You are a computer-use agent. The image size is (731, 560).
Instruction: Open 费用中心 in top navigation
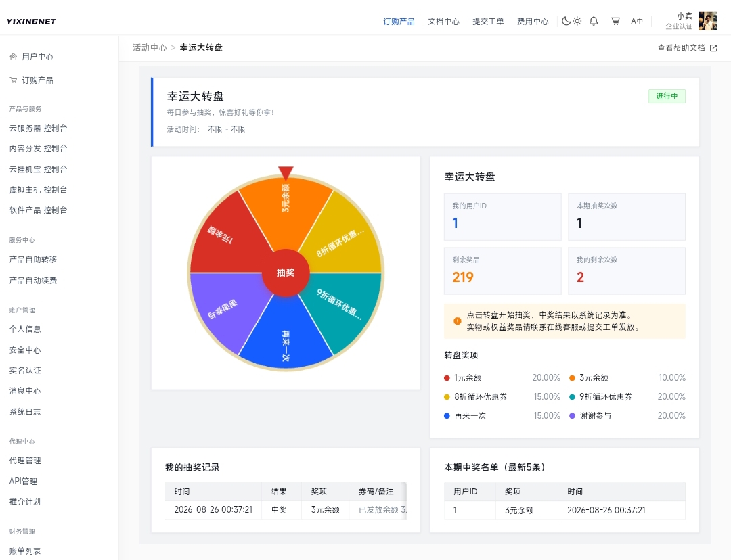click(533, 22)
